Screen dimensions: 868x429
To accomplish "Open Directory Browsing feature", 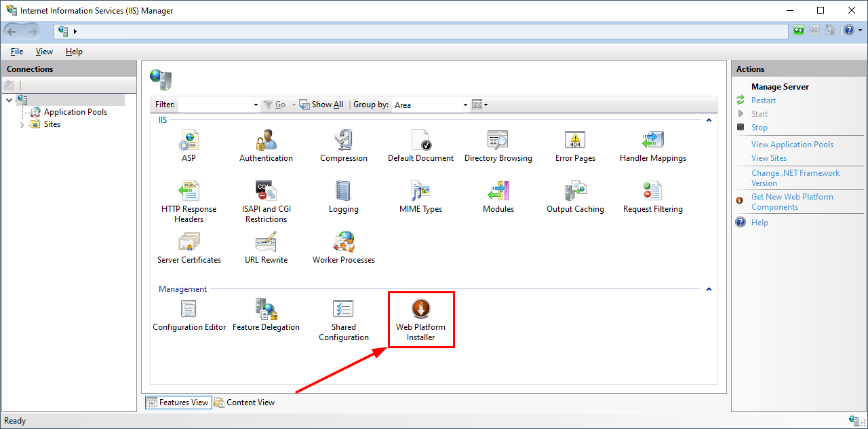I will coord(498,146).
